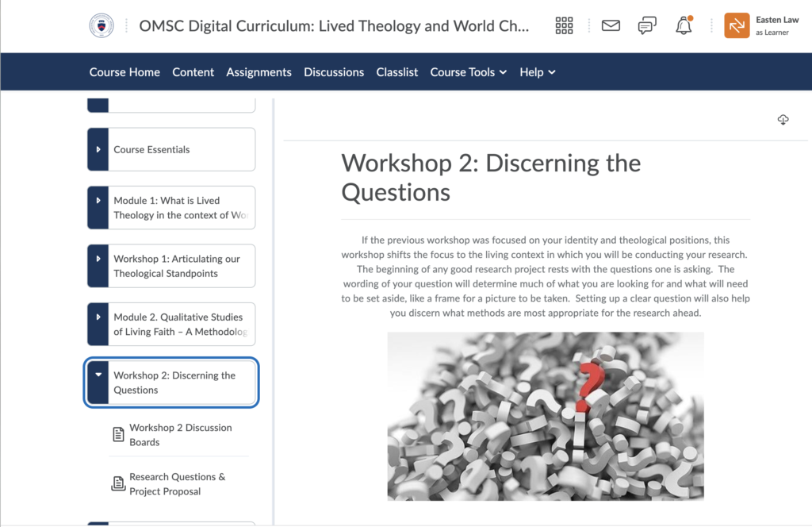The image size is (812, 527).
Task: Open the Help dropdown
Action: click(537, 71)
